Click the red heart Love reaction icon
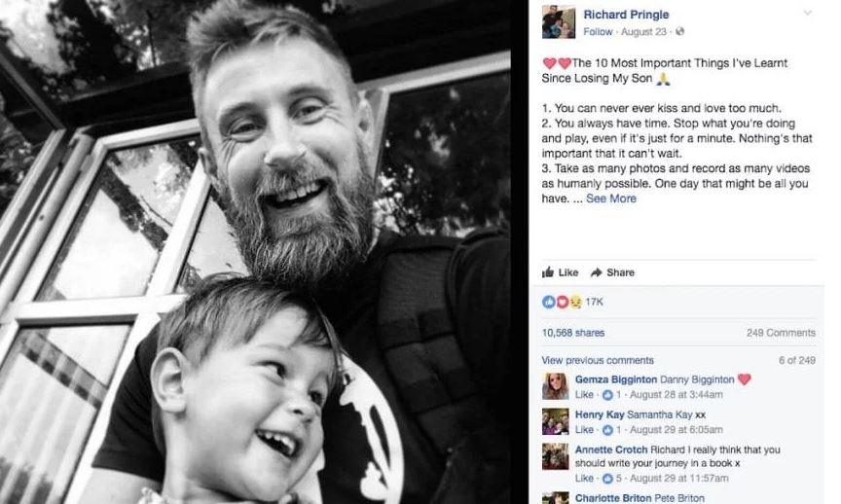841x504 pixels. point(562,302)
